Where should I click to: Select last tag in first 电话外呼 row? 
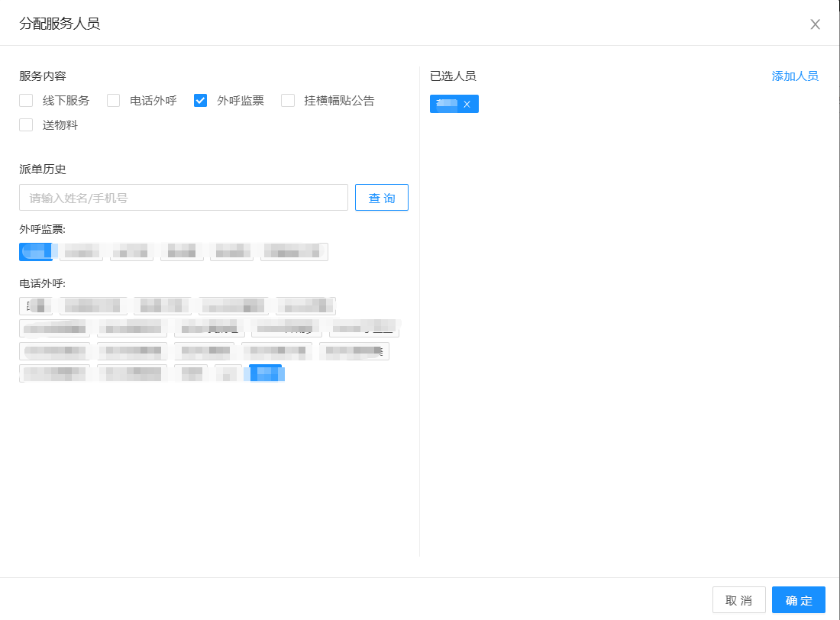click(x=305, y=305)
